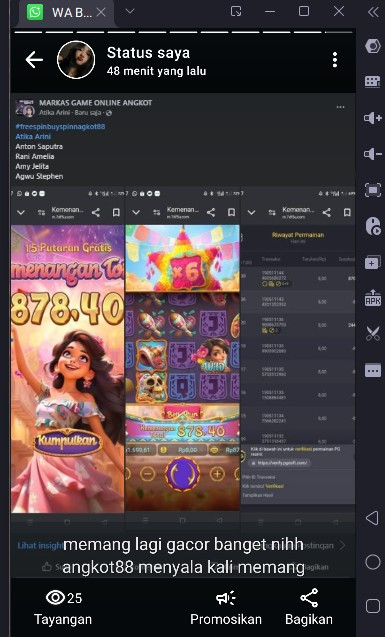Open the keyboard mapping tool

[372, 82]
